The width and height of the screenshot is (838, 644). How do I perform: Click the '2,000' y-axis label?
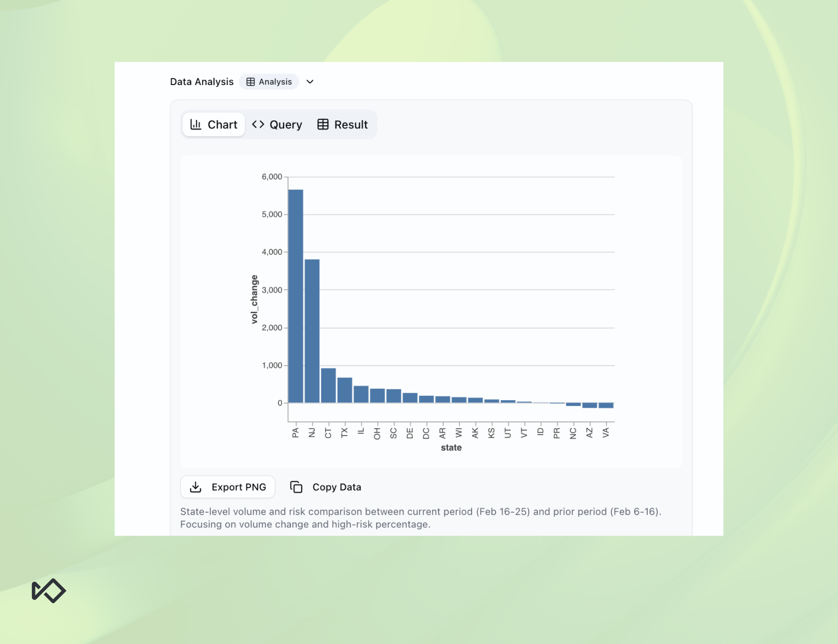[x=272, y=328]
